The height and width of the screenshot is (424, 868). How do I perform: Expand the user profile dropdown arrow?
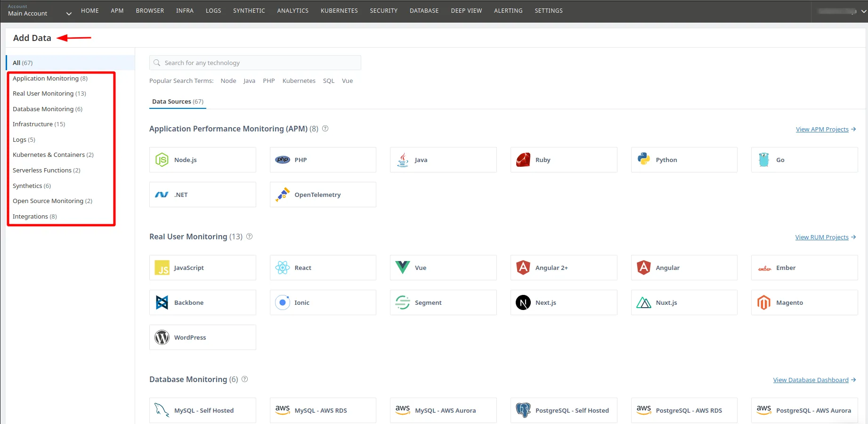(864, 11)
